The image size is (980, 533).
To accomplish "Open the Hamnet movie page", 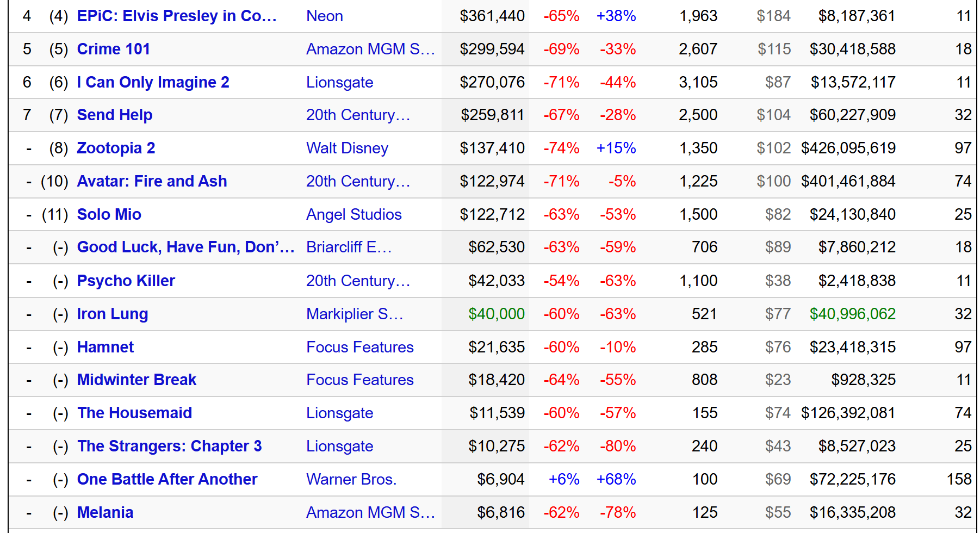I will click(105, 347).
